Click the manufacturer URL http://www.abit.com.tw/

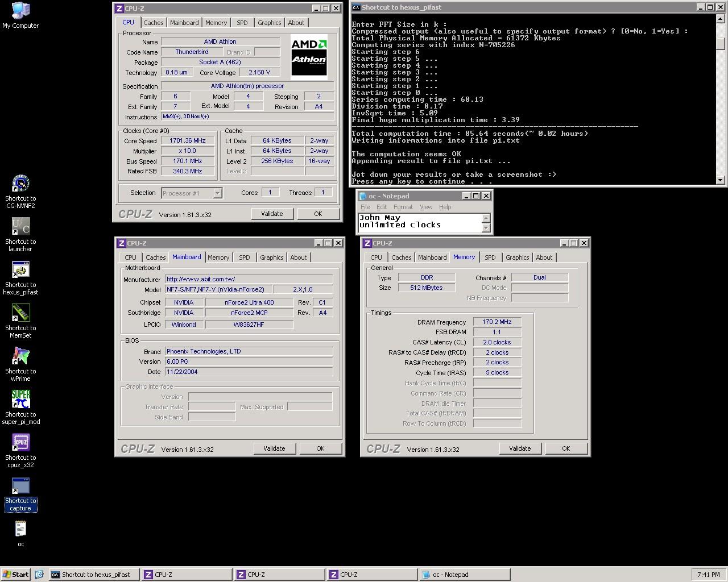[249, 279]
